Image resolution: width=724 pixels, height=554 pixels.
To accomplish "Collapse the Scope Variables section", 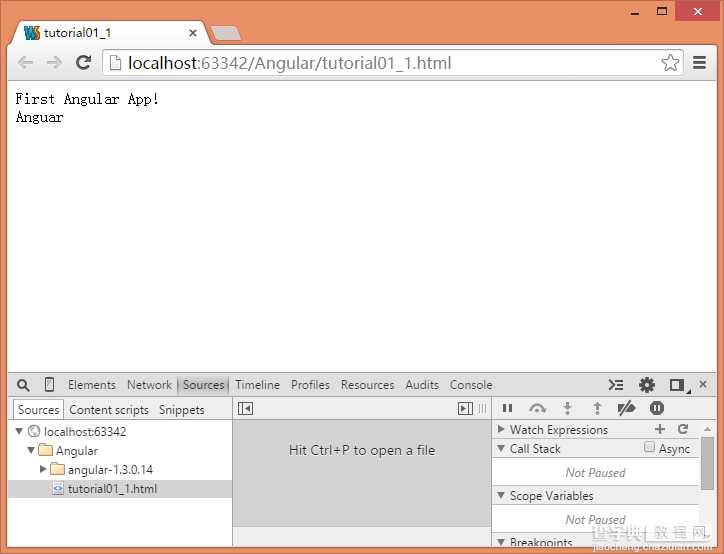I will [501, 495].
